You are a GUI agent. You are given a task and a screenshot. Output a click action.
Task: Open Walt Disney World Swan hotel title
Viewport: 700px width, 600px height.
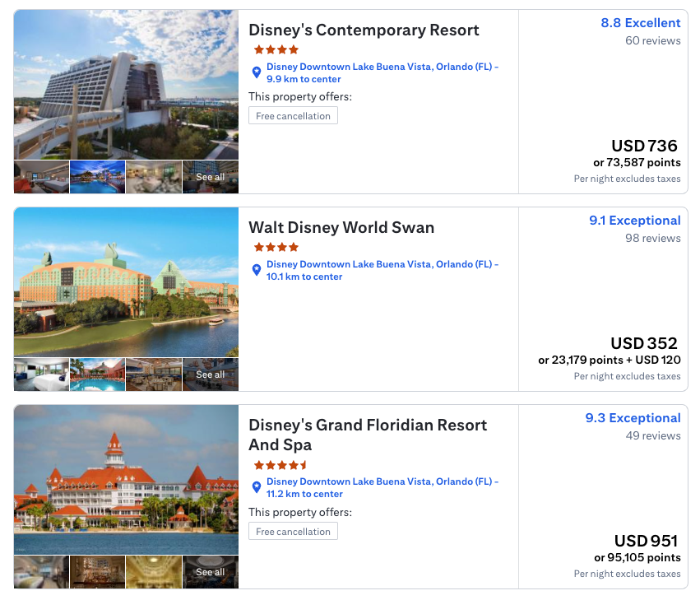point(341,228)
